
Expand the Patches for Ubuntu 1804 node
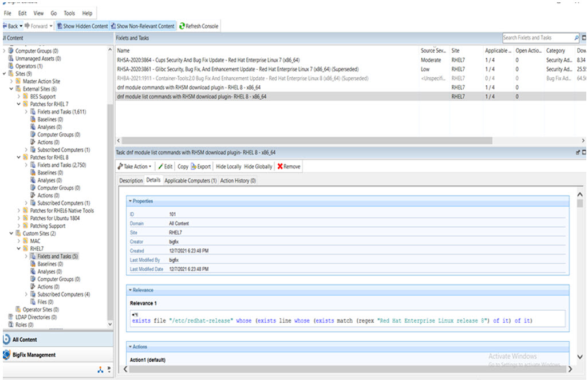(x=18, y=218)
